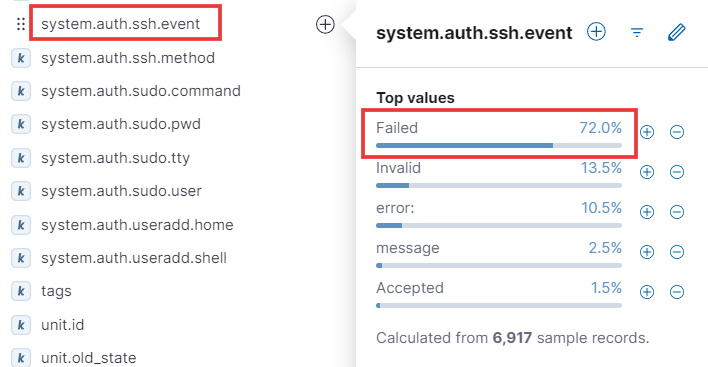Filter out the Invalid value
The image size is (708, 367).
click(x=676, y=172)
